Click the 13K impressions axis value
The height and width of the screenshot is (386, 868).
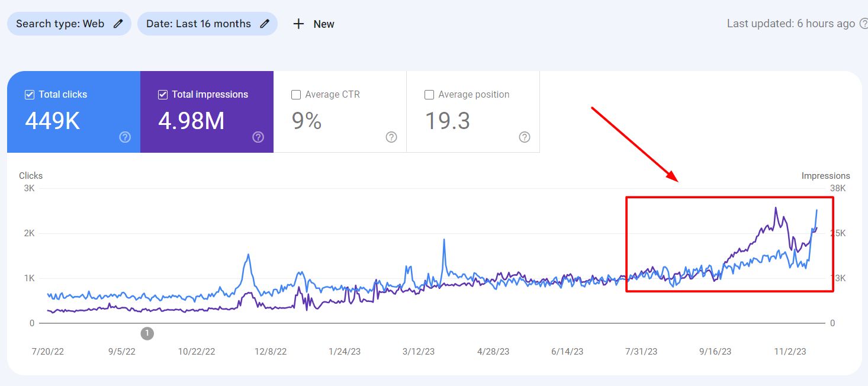click(838, 278)
